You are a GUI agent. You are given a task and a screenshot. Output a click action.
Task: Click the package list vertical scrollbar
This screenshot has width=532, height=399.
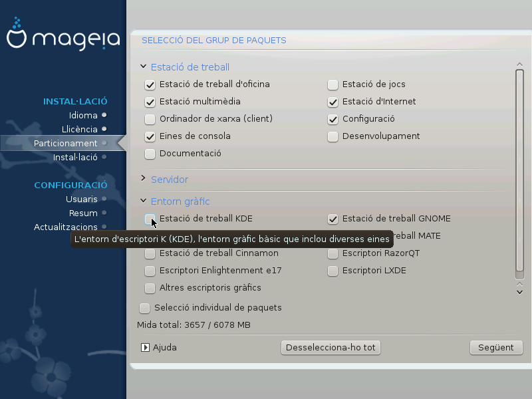point(519,173)
